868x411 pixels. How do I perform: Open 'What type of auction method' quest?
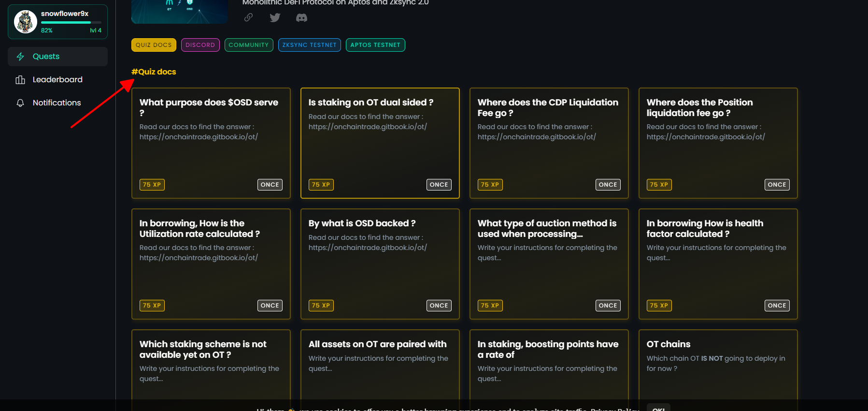tap(549, 264)
